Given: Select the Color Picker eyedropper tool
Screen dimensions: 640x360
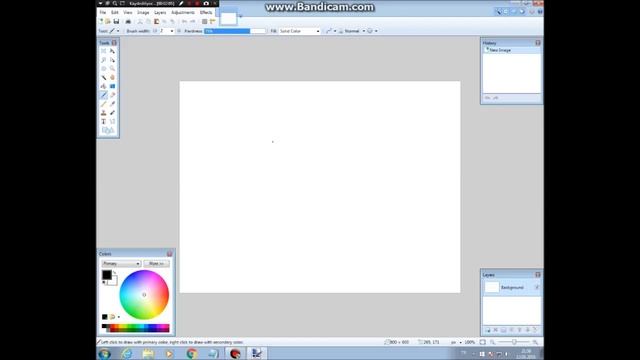Looking at the screenshot, I should pyautogui.click(x=113, y=104).
